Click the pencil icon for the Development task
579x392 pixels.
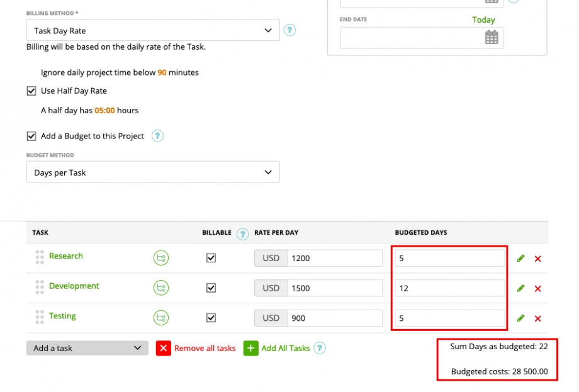tap(520, 288)
